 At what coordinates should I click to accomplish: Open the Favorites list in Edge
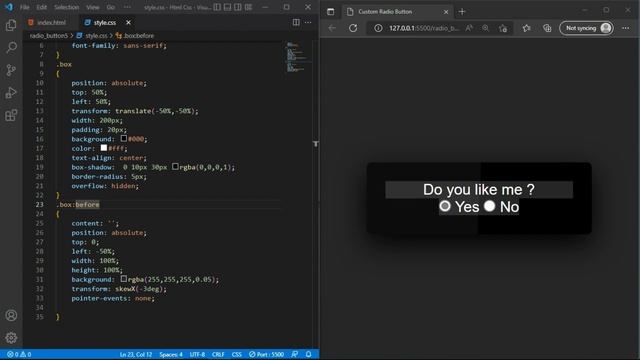point(527,28)
